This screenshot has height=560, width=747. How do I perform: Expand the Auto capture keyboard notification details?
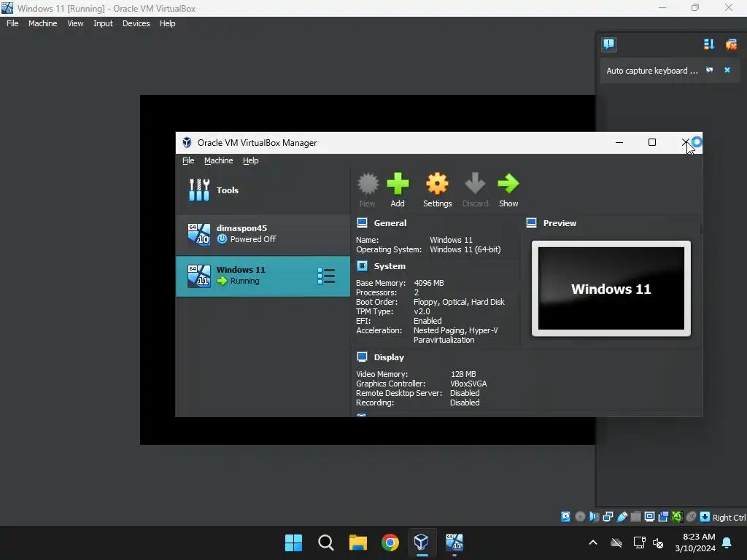click(709, 70)
